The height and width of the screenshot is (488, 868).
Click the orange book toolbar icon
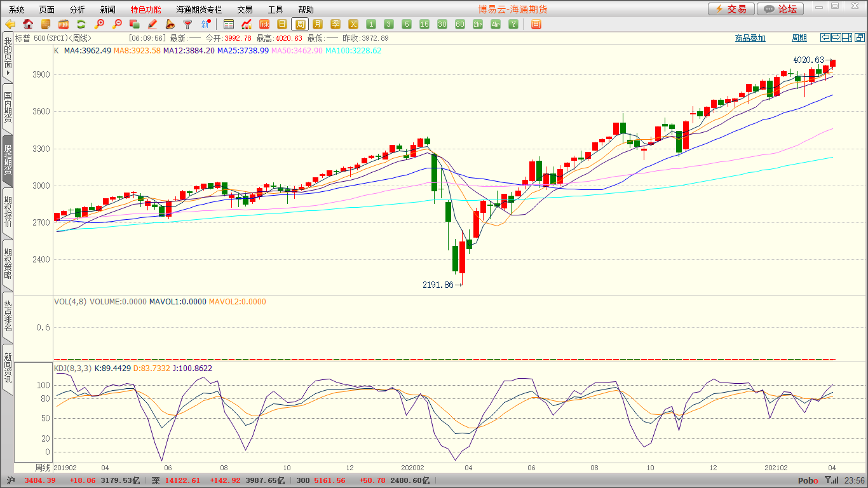[x=46, y=24]
